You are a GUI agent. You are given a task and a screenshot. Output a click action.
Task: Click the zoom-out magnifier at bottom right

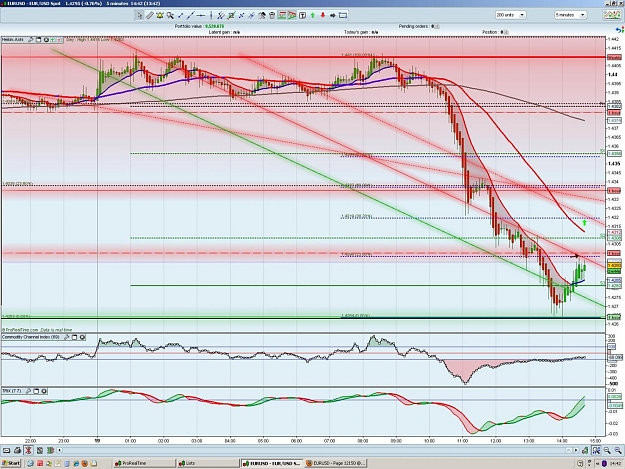(618, 451)
